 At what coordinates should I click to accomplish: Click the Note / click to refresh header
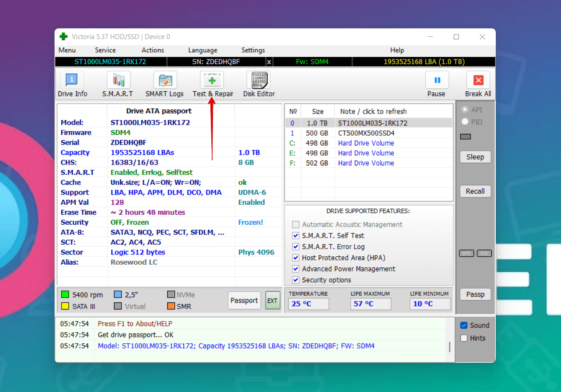[373, 112]
